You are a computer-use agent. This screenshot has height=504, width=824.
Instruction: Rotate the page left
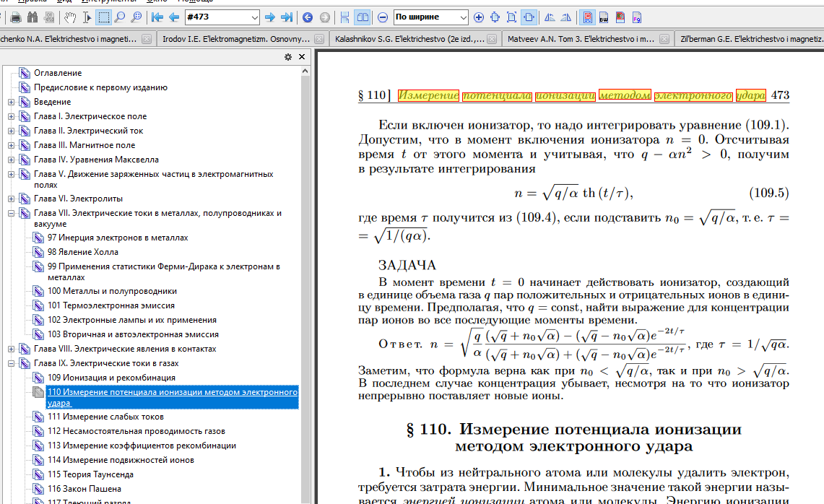[x=550, y=17]
